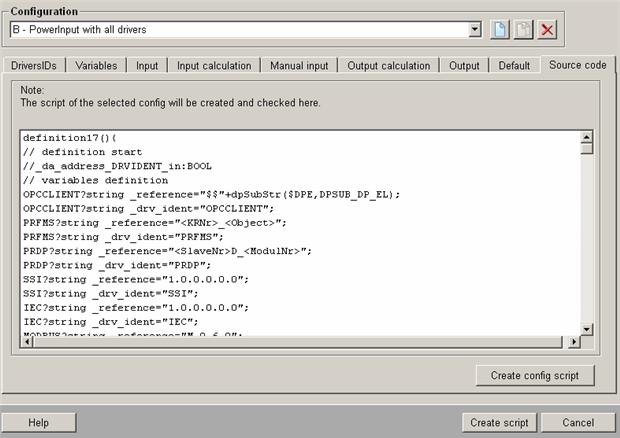
Task: Open the Configuration dropdown list
Action: (475, 29)
